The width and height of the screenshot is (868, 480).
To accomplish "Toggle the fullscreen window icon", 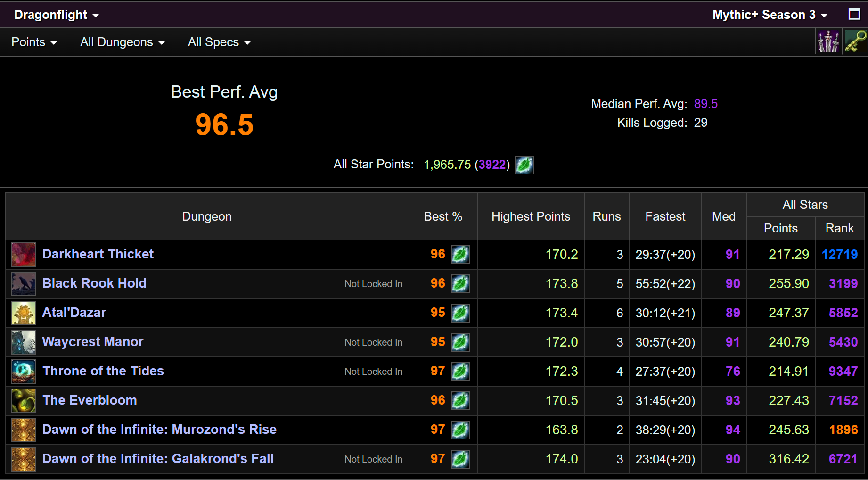I will pos(854,14).
